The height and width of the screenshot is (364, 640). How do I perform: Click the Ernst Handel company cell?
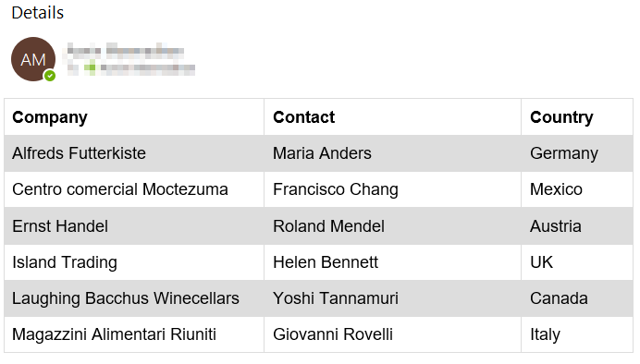(134, 225)
